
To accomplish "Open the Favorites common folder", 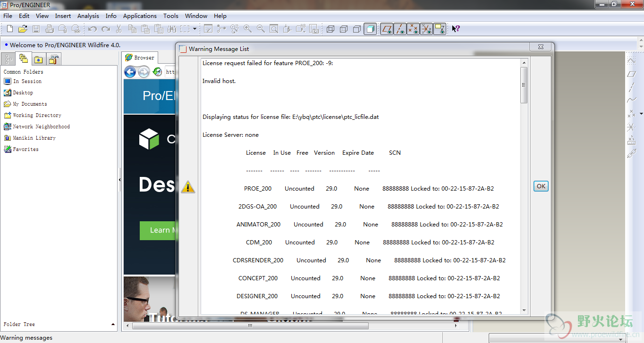I will [x=21, y=149].
